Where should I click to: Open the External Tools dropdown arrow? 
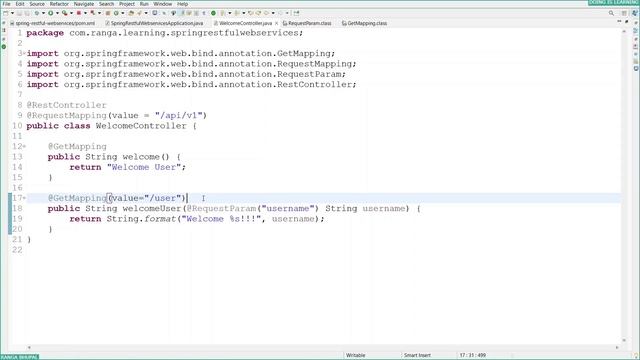(x=99, y=13)
